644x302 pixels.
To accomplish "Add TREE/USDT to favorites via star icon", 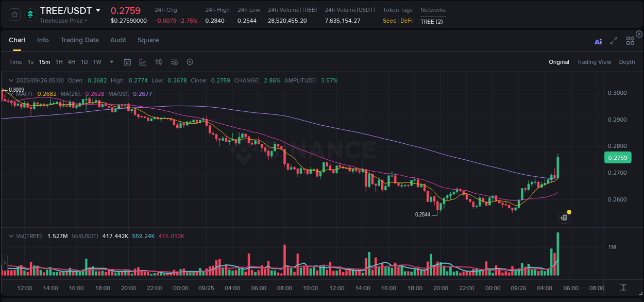I will 14,14.
